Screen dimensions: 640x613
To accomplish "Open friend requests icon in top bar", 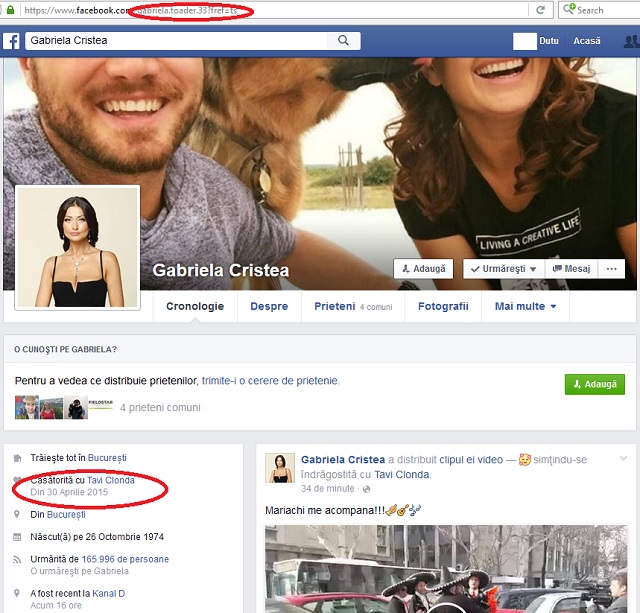I will 631,41.
